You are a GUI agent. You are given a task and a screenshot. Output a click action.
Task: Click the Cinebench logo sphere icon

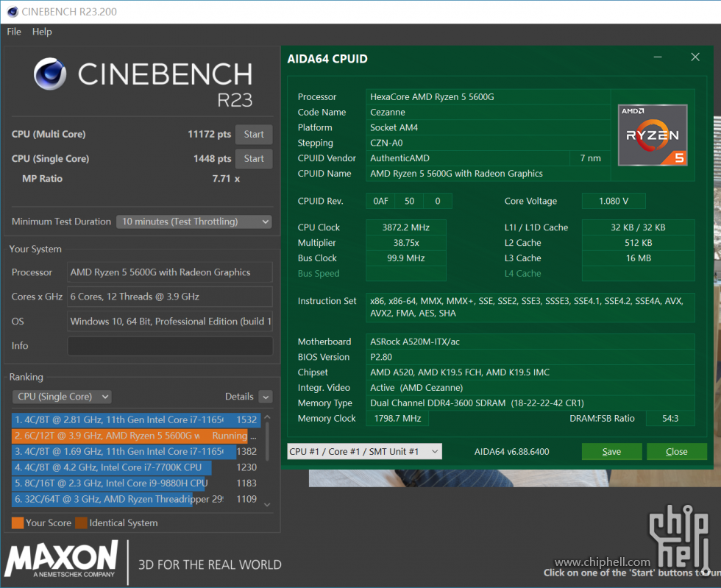50,74
